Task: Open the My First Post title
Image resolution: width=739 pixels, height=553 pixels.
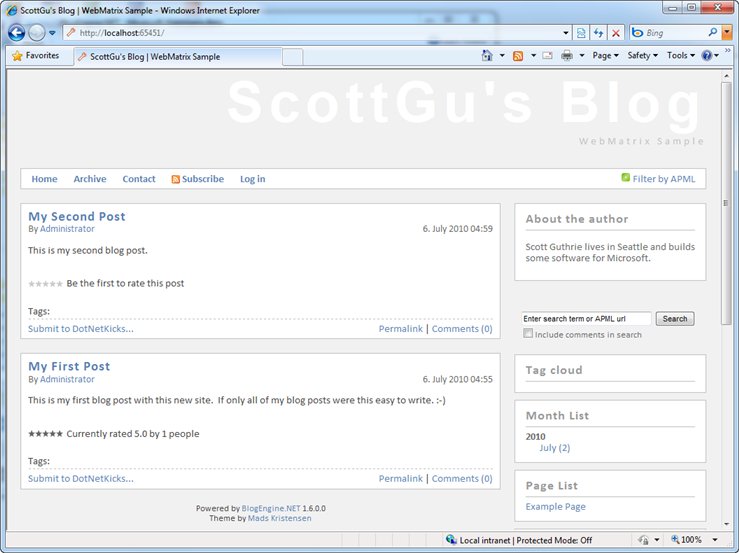Action: (69, 366)
